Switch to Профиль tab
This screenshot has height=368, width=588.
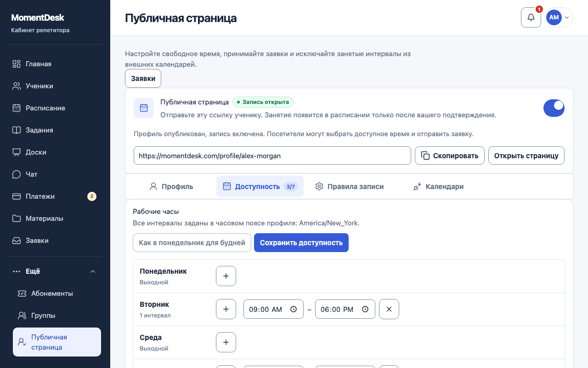171,186
